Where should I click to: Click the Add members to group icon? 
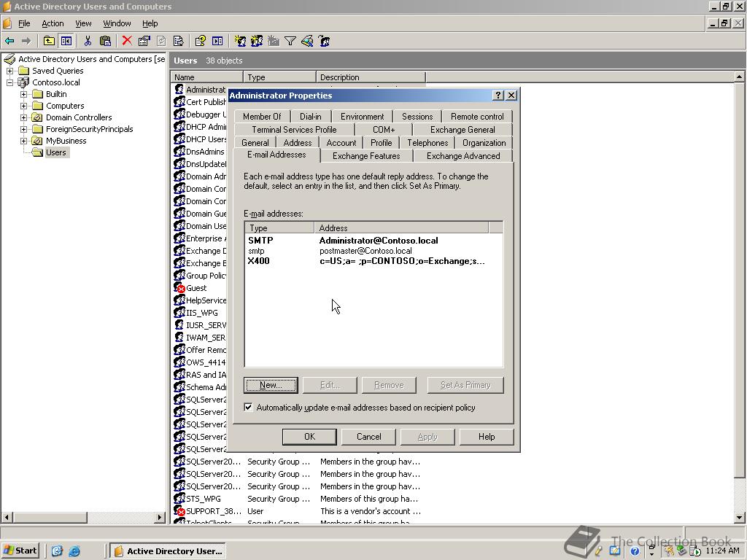point(325,41)
